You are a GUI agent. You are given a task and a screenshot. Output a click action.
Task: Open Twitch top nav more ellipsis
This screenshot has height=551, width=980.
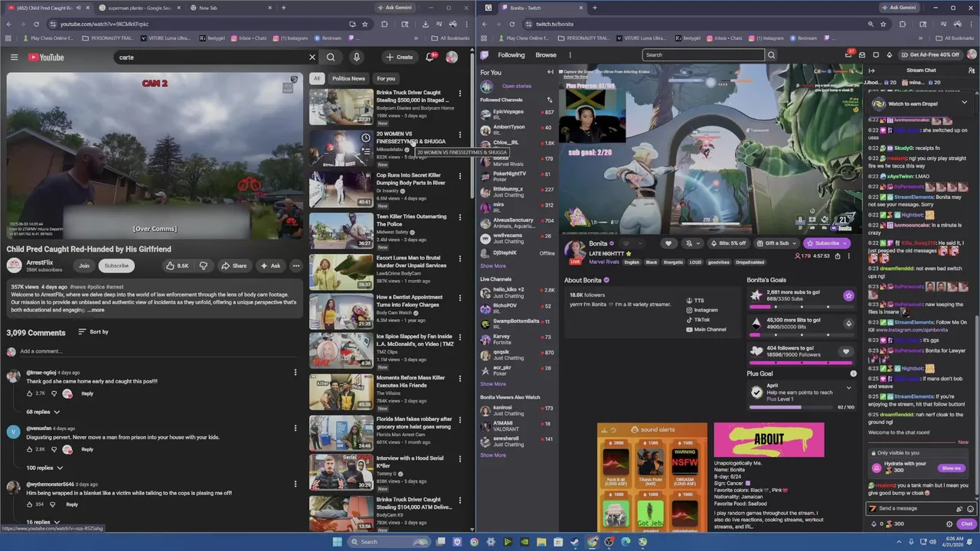570,55
